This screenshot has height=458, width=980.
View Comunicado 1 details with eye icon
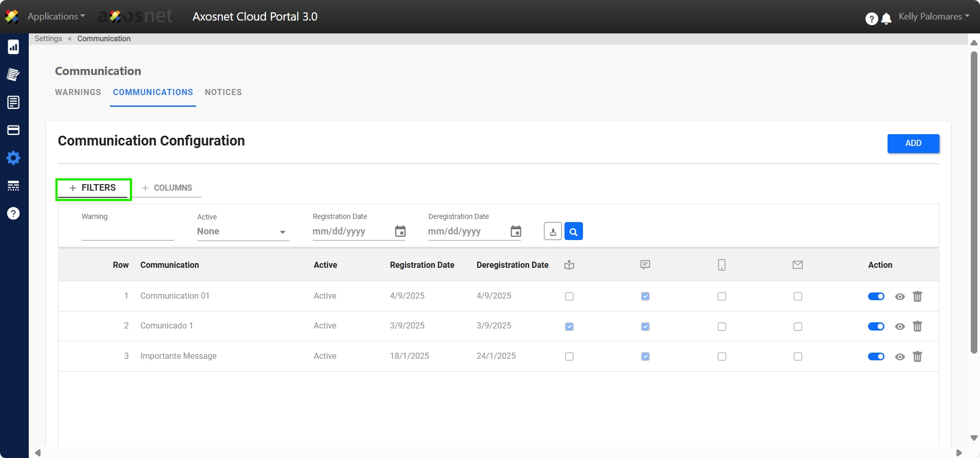pos(899,326)
